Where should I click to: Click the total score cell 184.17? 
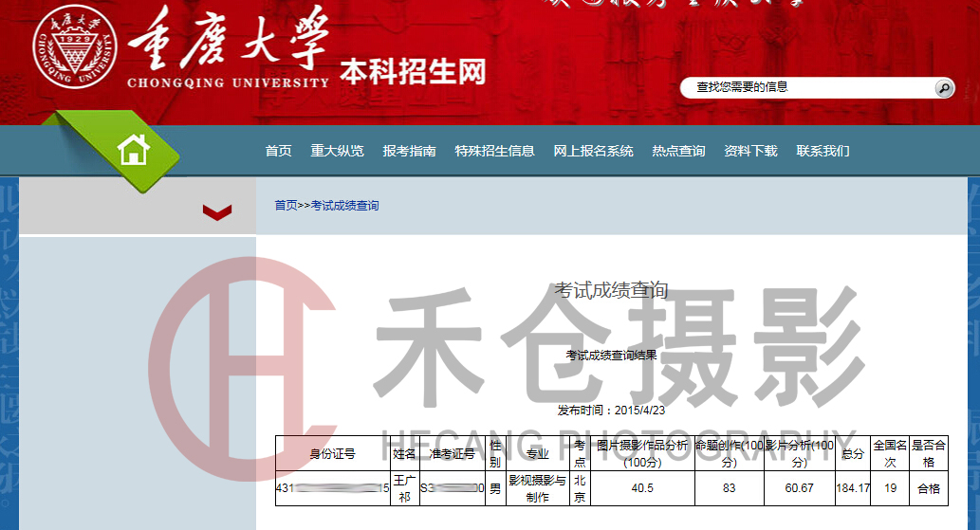pos(853,488)
